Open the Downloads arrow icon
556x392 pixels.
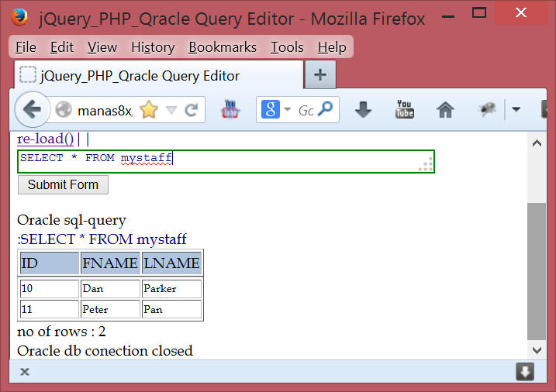click(363, 110)
